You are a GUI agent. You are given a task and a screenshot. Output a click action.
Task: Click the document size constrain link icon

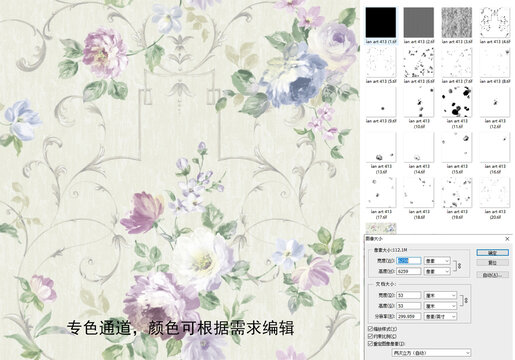click(x=466, y=300)
